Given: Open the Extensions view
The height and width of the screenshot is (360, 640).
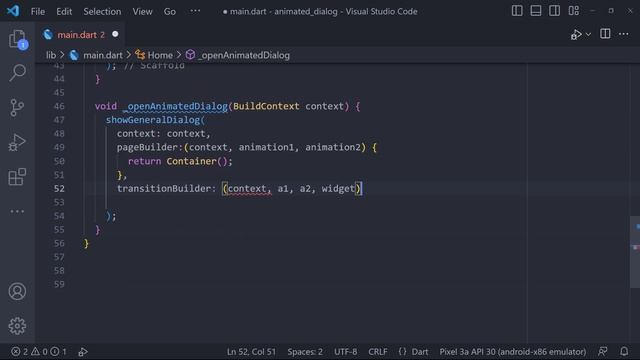Looking at the screenshot, I should click(17, 177).
